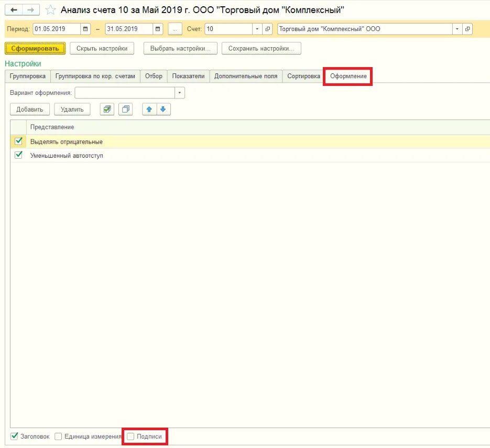Viewport: 490px width, 448px height.
Task: Click the 'Вариант оформления' input field
Action: point(125,93)
